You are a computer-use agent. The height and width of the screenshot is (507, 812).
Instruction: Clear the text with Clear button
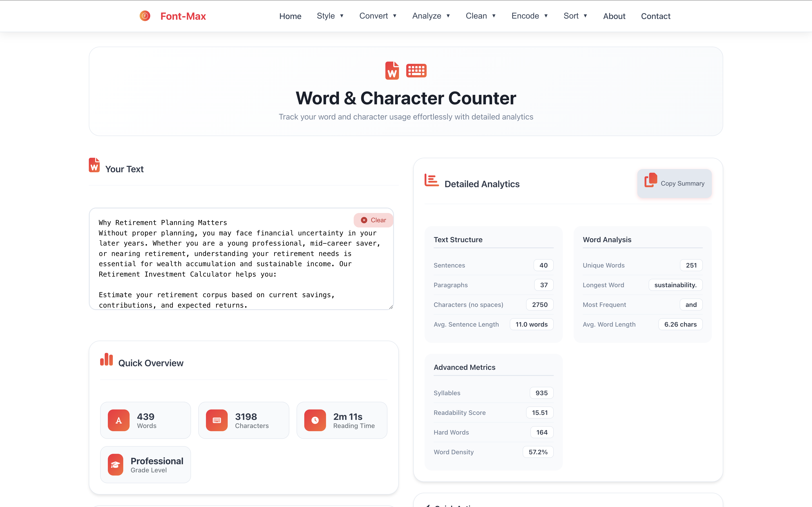coord(373,220)
